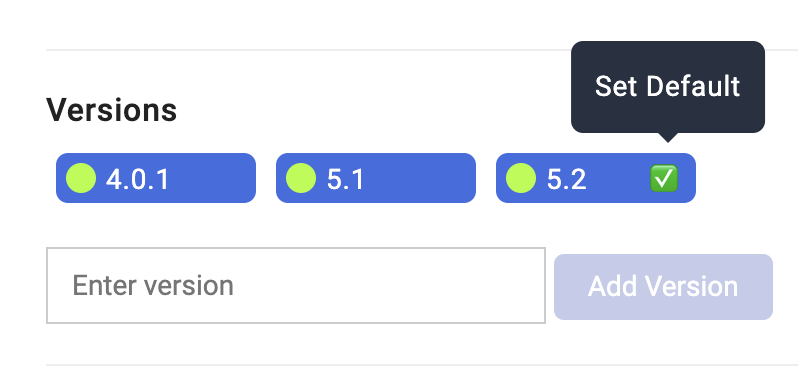Click the "5.1" number label text
The height and width of the screenshot is (374, 798).
345,179
